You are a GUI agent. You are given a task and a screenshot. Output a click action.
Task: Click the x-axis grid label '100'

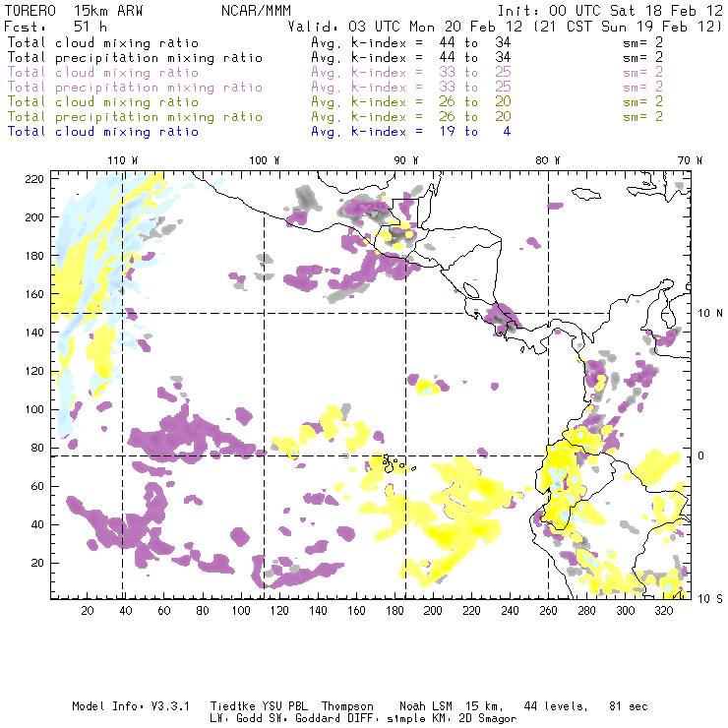241,611
